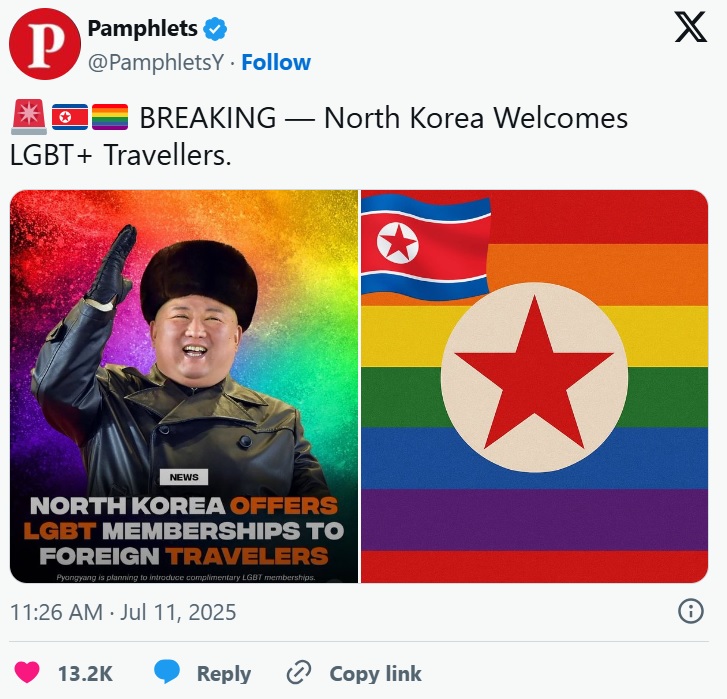Open the rainbow flag star image
This screenshot has width=727, height=699.
tap(534, 386)
